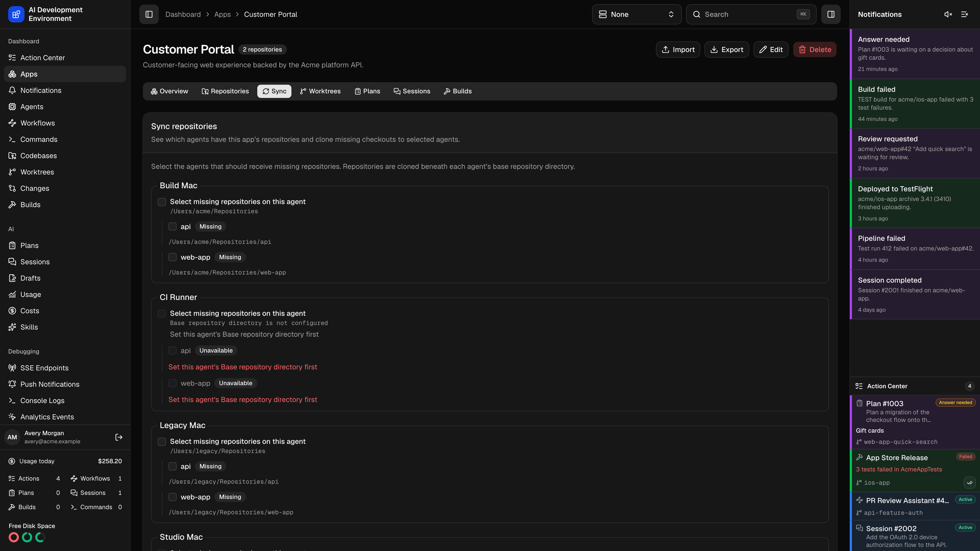Click the Dashboard breadcrumb link

183,15
